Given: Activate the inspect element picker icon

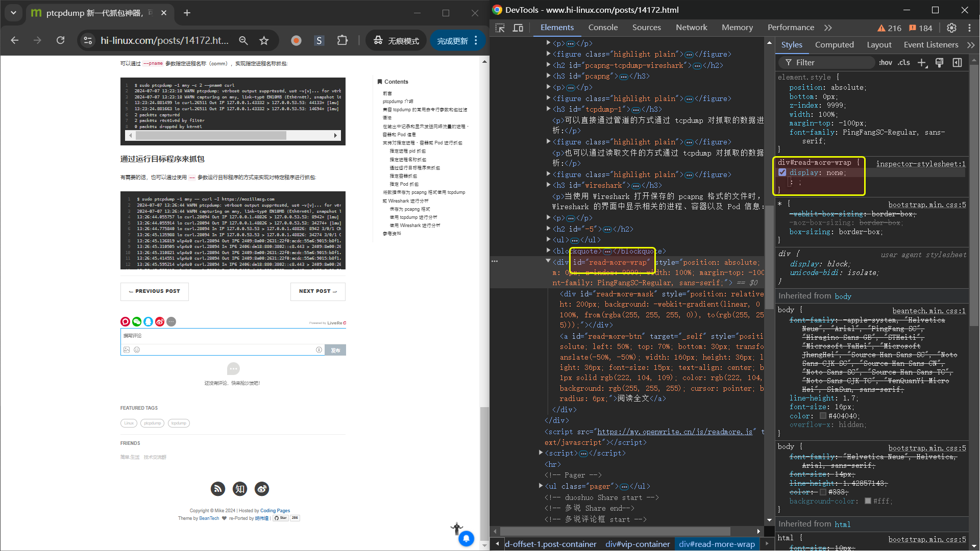Looking at the screenshot, I should tap(500, 28).
